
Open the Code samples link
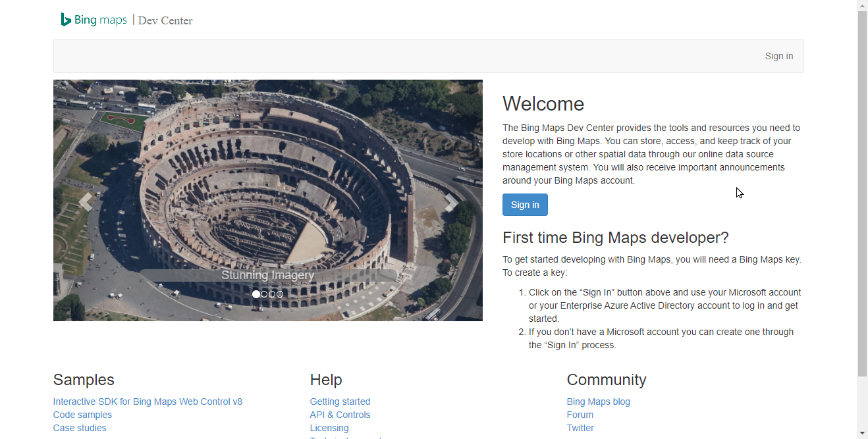pyautogui.click(x=82, y=415)
